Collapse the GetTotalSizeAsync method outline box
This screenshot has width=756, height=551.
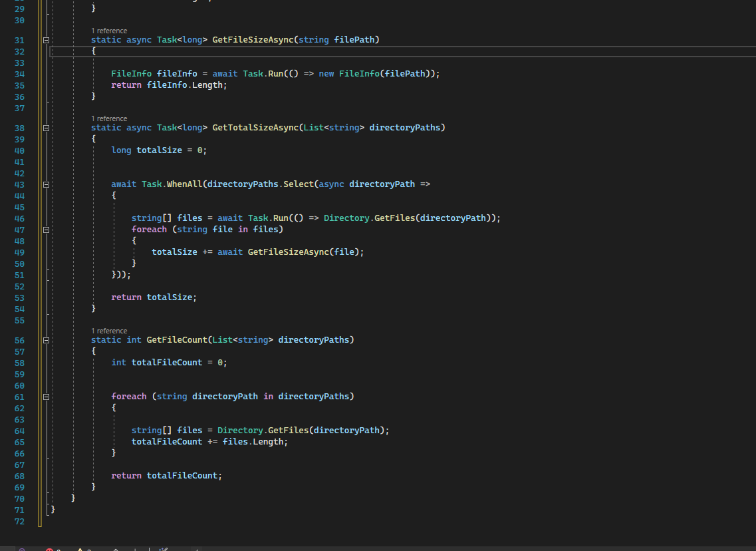(x=47, y=128)
